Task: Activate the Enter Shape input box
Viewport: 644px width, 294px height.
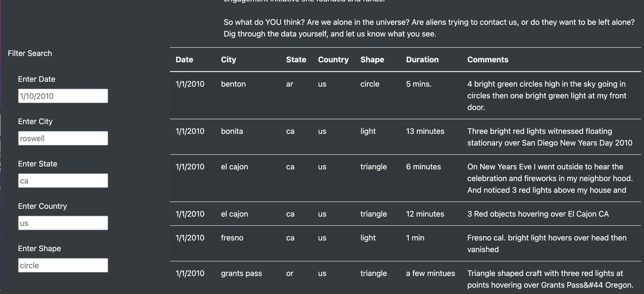Action: (63, 265)
